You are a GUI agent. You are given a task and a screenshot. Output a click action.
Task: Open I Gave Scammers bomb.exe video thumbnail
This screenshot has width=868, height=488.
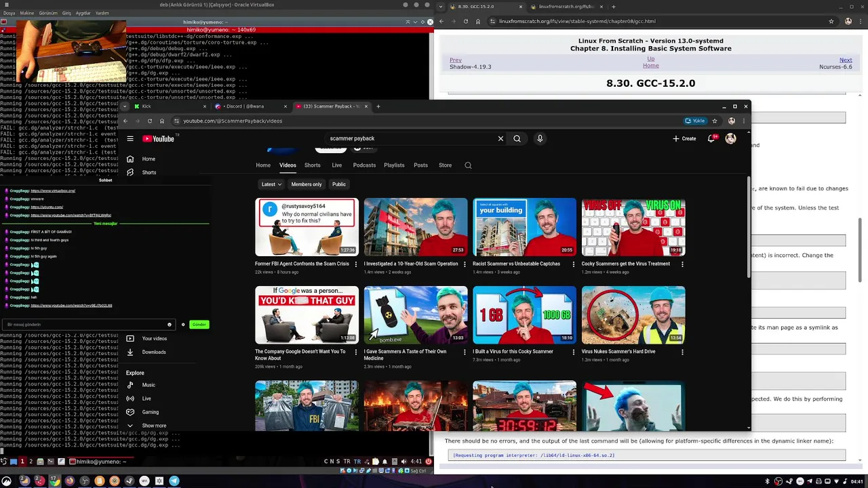416,315
